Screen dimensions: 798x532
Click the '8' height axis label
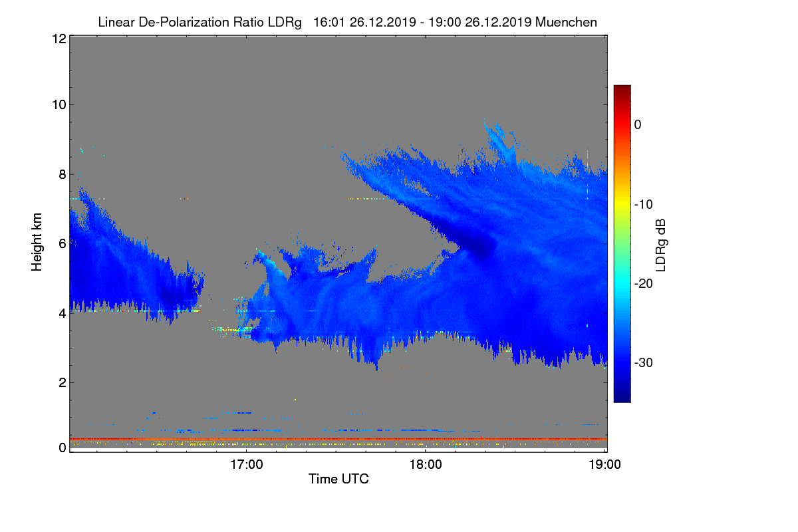(x=62, y=174)
